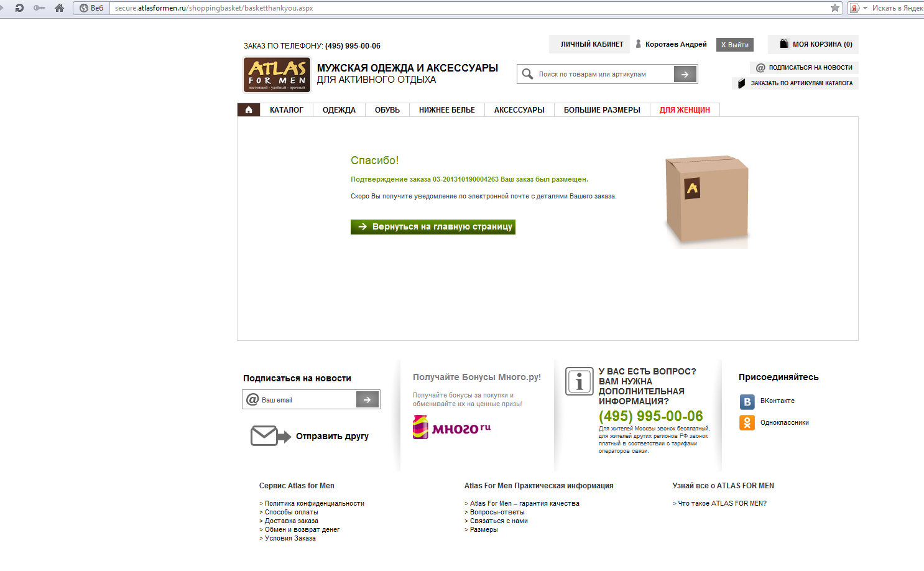Click the envelope Отправить другу icon

270,436
